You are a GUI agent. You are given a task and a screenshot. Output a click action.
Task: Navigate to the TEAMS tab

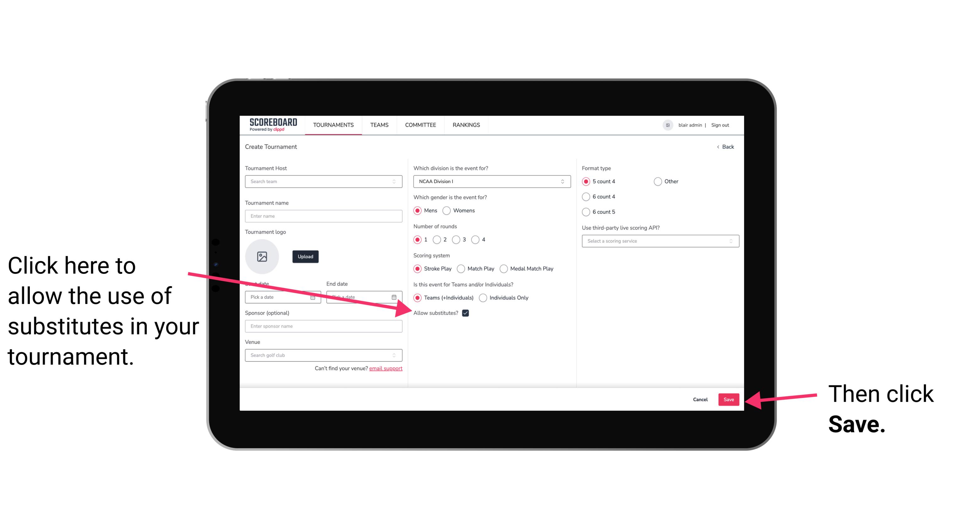379,125
